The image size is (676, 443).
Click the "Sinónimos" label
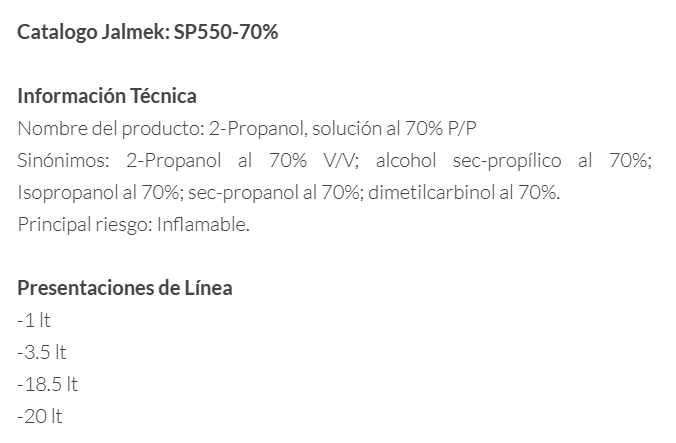click(65, 160)
